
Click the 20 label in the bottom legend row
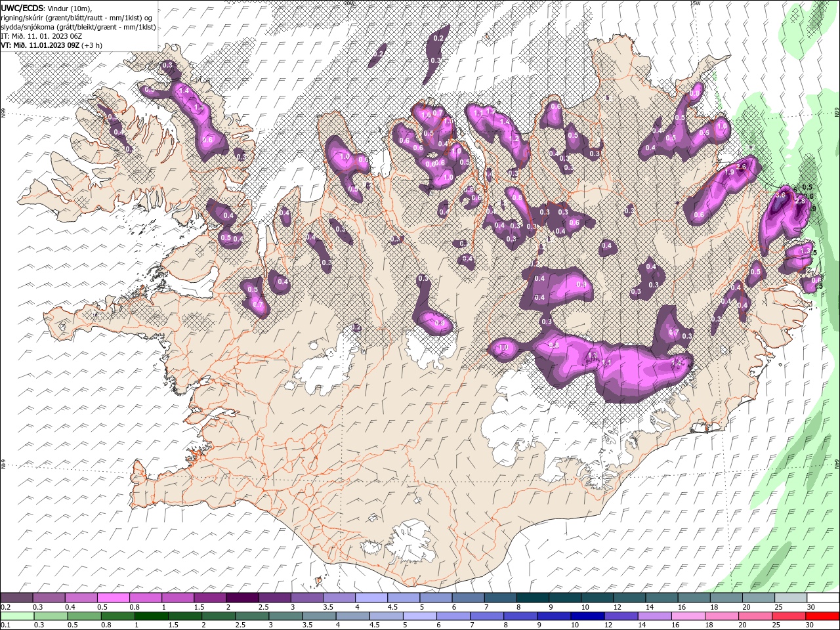pos(742,625)
